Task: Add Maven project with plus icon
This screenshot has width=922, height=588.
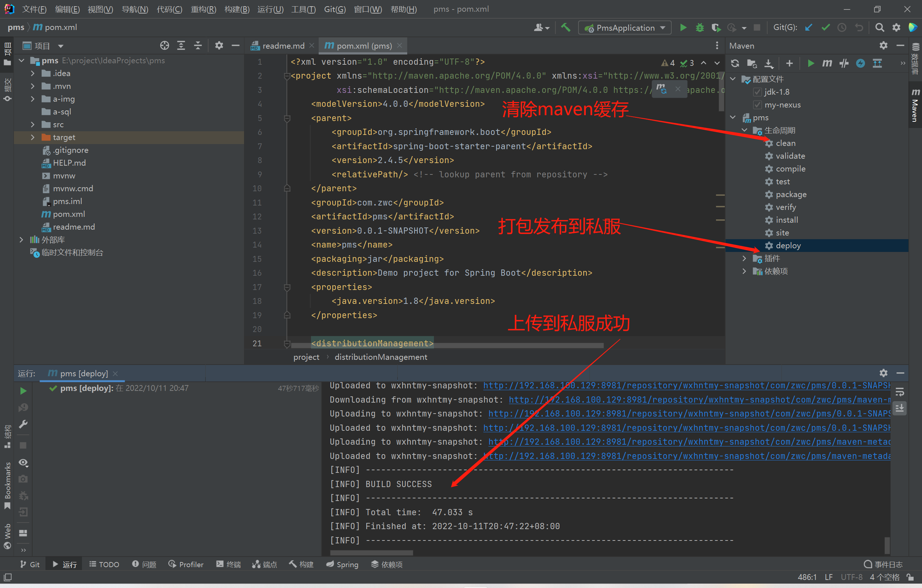Action: (x=789, y=63)
